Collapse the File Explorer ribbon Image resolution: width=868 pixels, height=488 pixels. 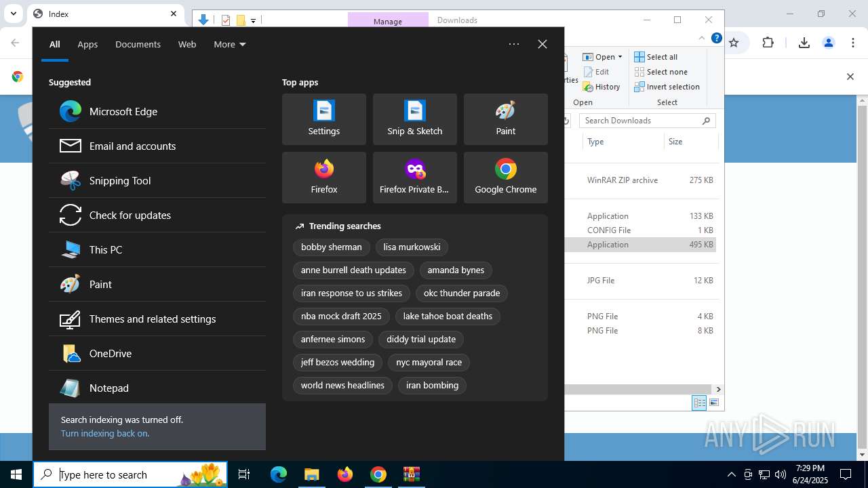[x=703, y=39]
